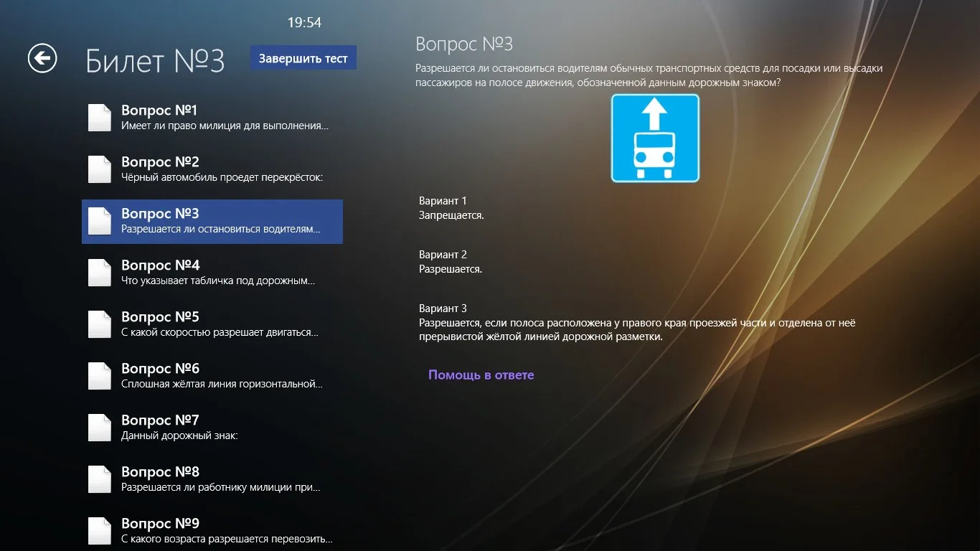Viewport: 980px width, 551px height.
Task: Open Вопрос №2 title in question list
Action: point(160,162)
